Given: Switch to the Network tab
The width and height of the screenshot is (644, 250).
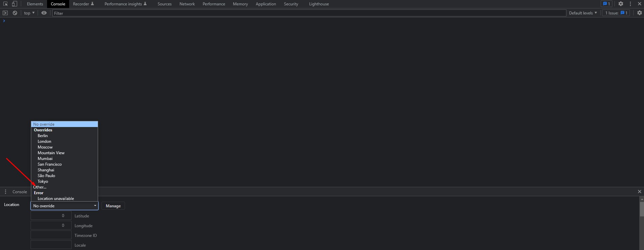Looking at the screenshot, I should [x=187, y=4].
